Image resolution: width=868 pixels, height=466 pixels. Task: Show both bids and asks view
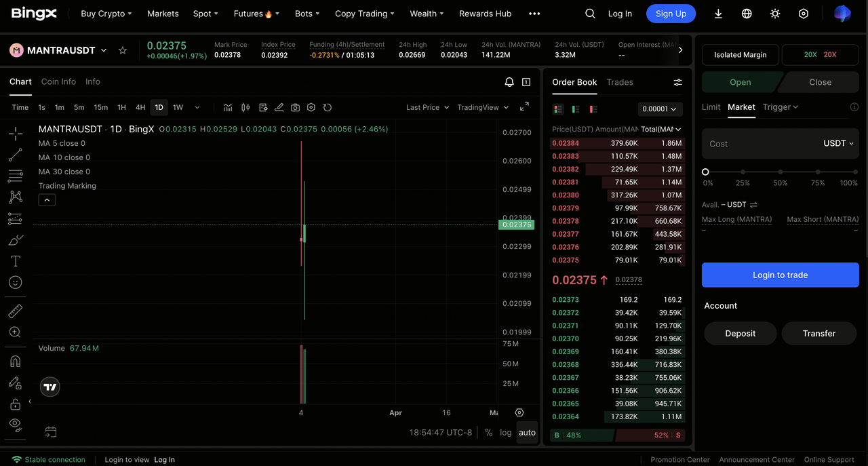(x=558, y=109)
